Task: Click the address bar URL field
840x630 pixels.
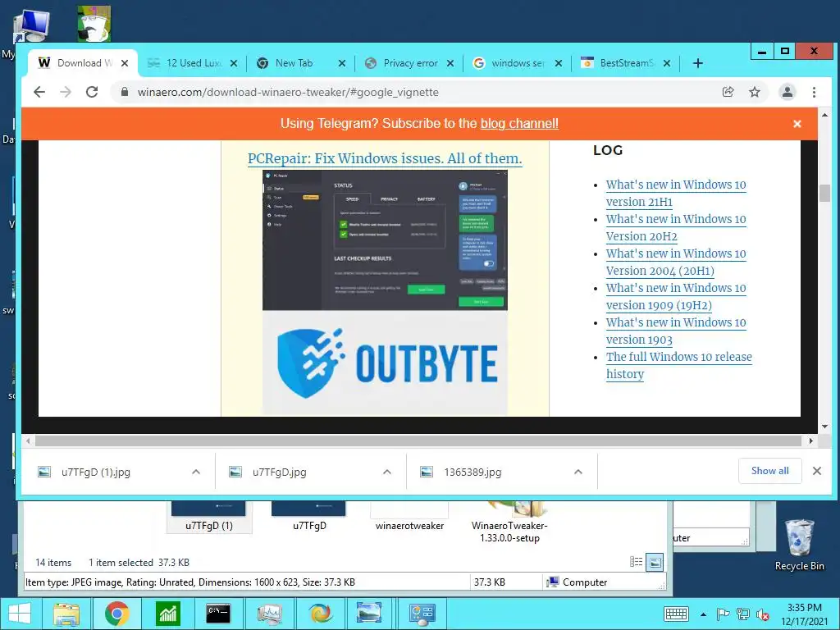Action: pos(418,92)
